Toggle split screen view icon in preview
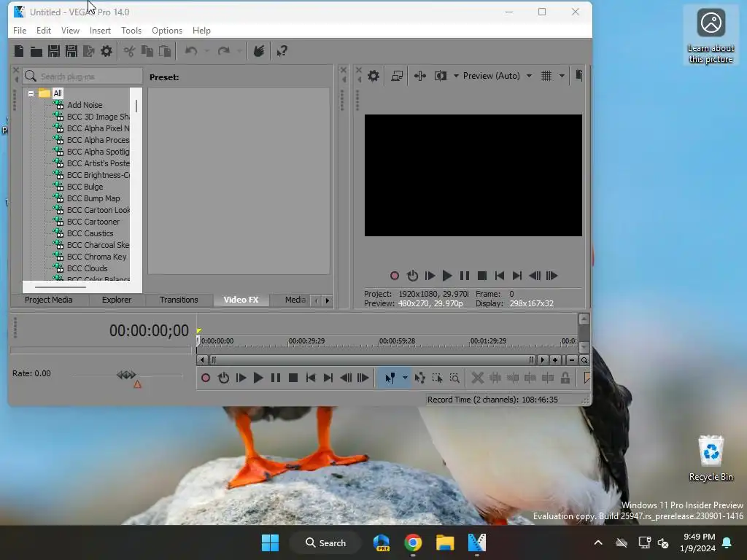Screen dimensions: 747x560 tap(440, 76)
